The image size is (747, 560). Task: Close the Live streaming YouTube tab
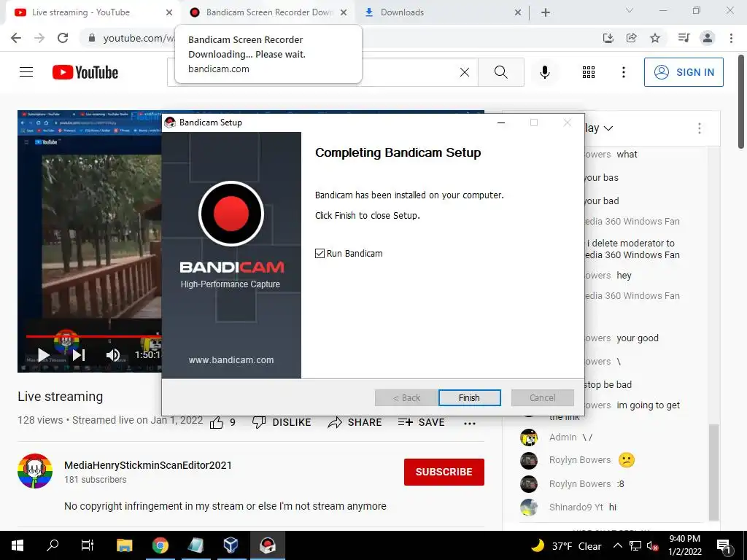point(169,12)
